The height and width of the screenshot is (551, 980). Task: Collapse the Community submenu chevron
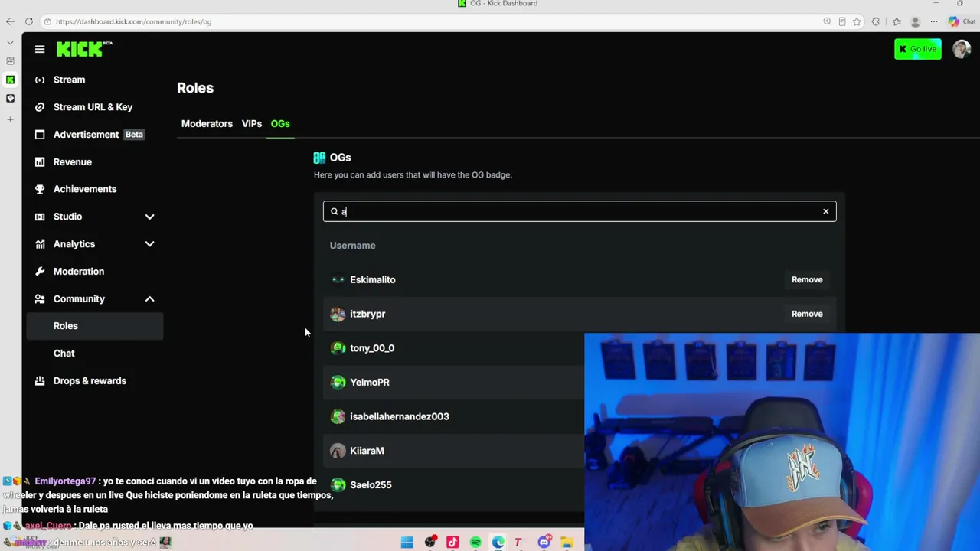[149, 299]
